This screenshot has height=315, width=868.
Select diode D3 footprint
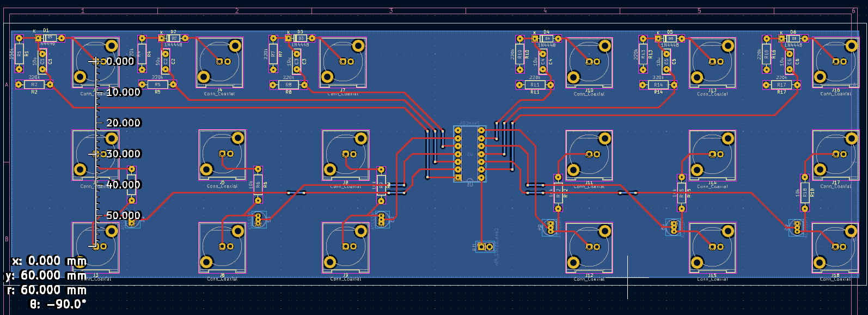point(300,38)
